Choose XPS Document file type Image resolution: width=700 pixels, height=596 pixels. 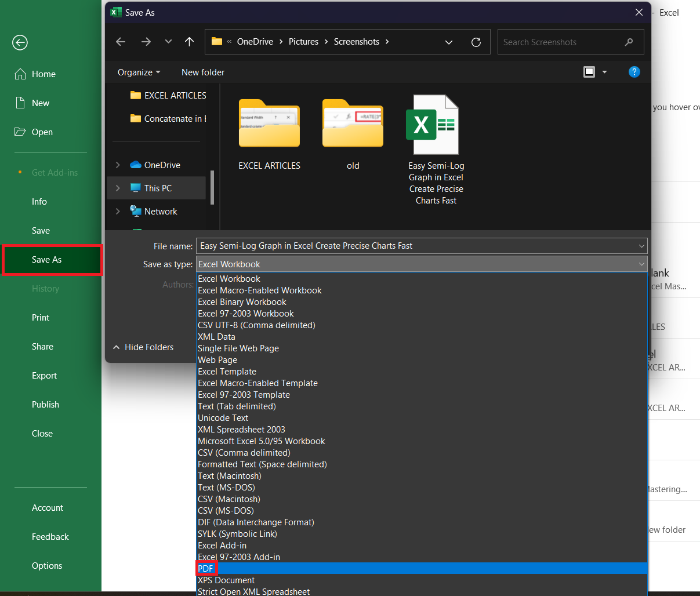click(422, 580)
